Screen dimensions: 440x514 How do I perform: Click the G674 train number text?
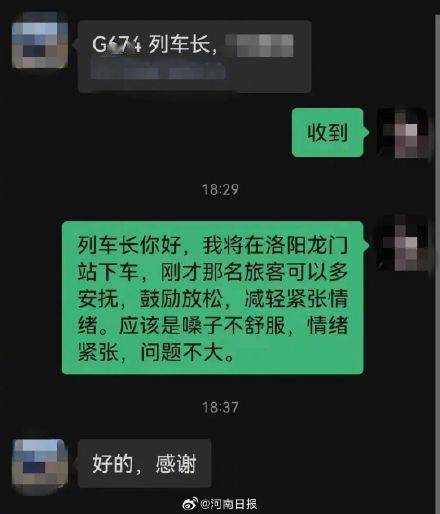117,44
